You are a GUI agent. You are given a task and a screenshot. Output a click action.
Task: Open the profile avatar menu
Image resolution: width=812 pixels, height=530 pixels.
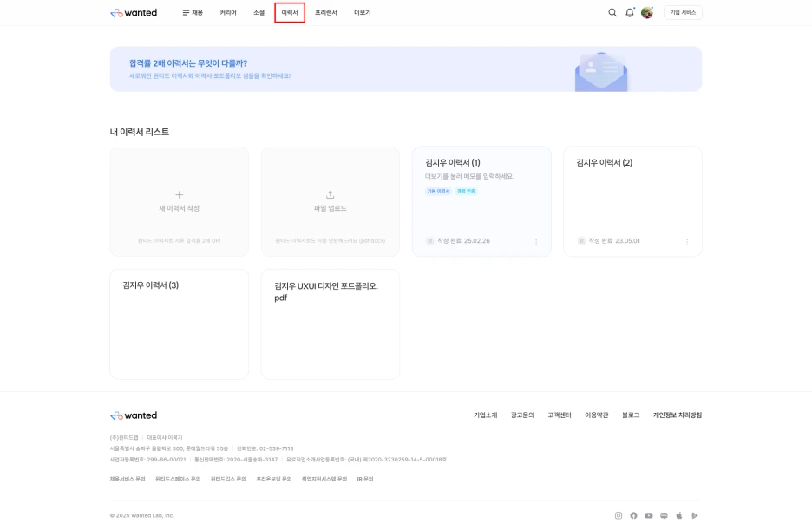click(x=647, y=12)
